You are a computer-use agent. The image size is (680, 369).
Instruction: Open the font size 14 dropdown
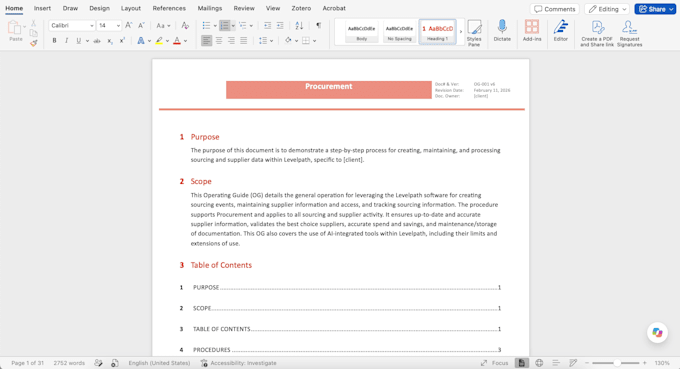click(x=118, y=26)
